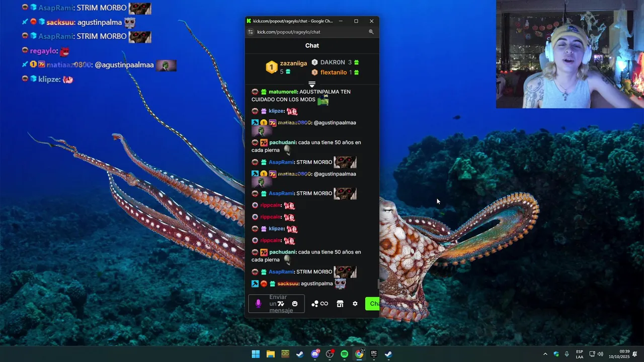644x362 pixels.
Task: Click the kick.com/popout/rageylo/chat address bar
Action: (289, 32)
